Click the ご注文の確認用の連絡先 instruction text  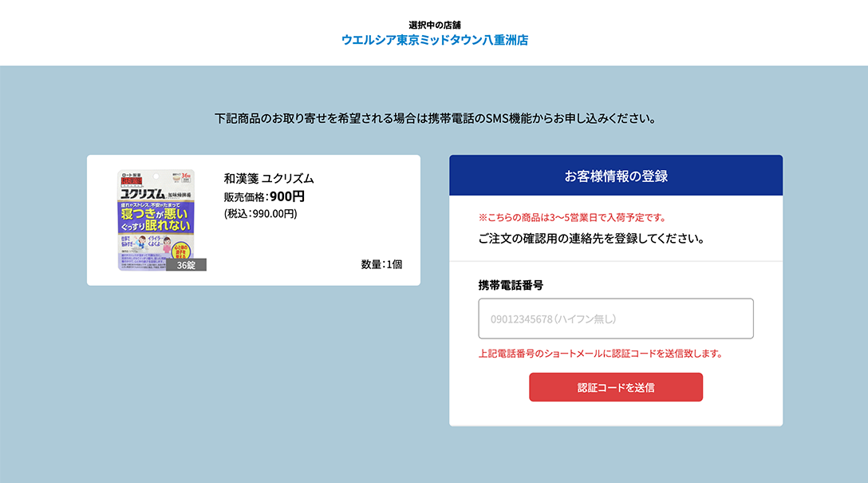(x=592, y=239)
